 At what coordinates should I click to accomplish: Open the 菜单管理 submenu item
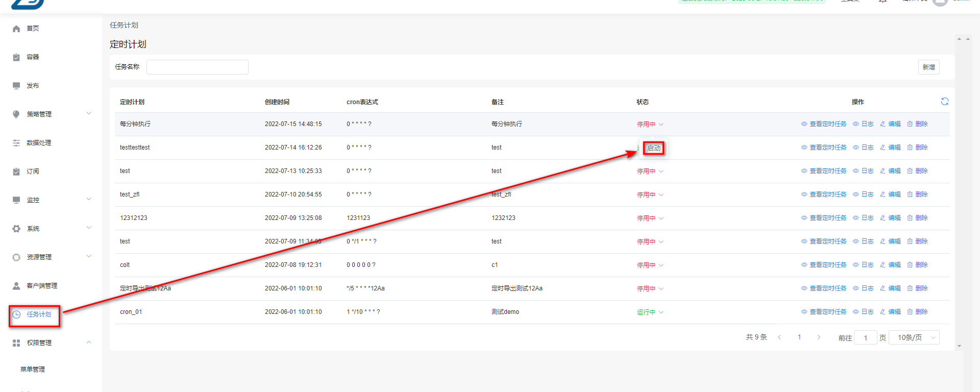(x=33, y=370)
